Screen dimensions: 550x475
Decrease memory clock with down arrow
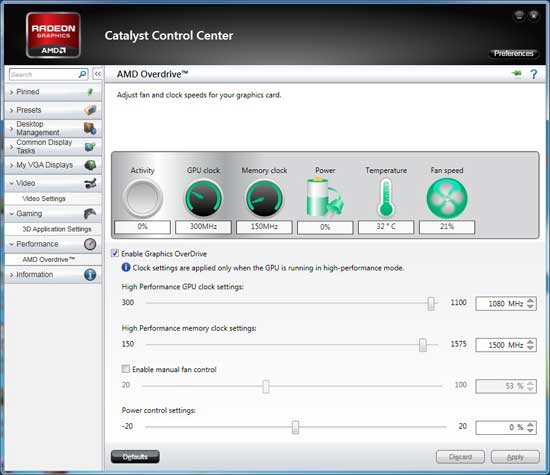530,348
